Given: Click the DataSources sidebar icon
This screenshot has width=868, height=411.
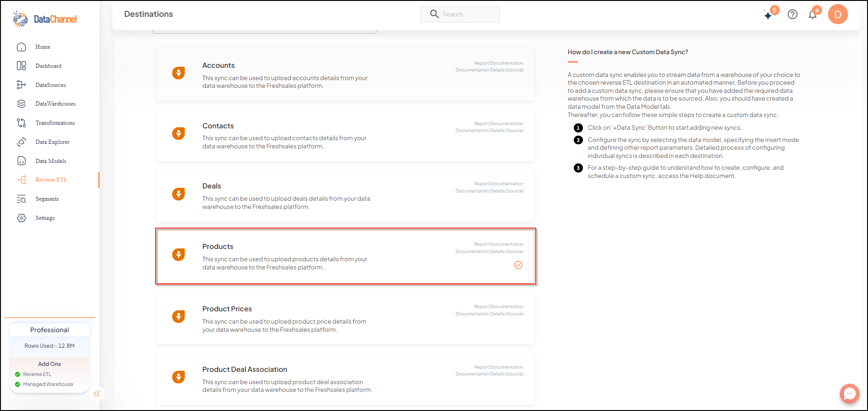Looking at the screenshot, I should click(21, 85).
